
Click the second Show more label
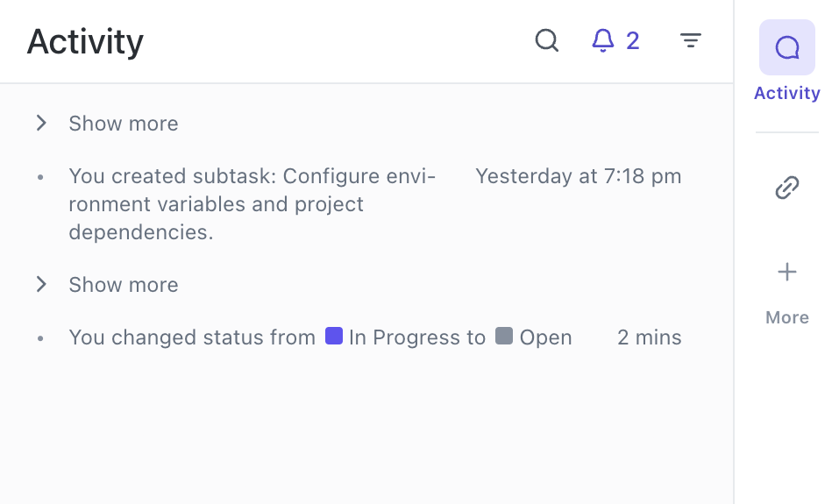(x=124, y=285)
